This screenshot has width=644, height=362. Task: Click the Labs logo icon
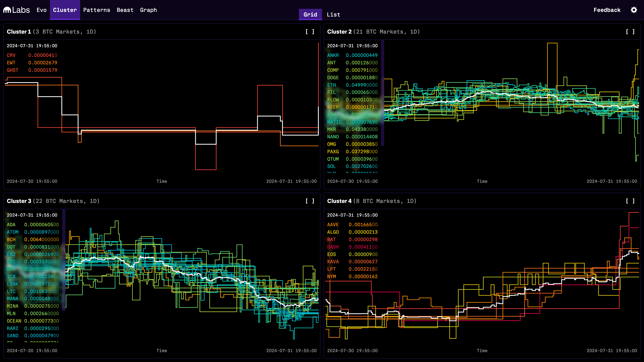(7, 10)
